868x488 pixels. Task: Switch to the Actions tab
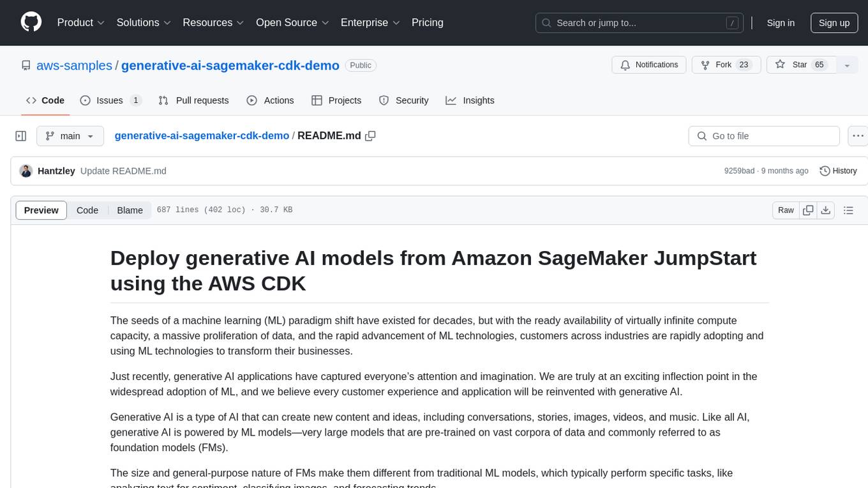click(x=270, y=100)
